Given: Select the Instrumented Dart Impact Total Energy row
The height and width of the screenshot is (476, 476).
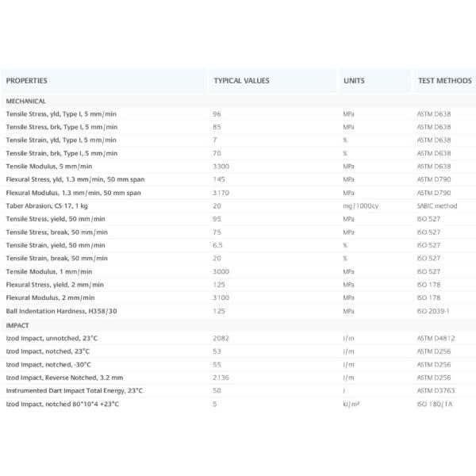Looking at the screenshot, I should [x=75, y=390].
